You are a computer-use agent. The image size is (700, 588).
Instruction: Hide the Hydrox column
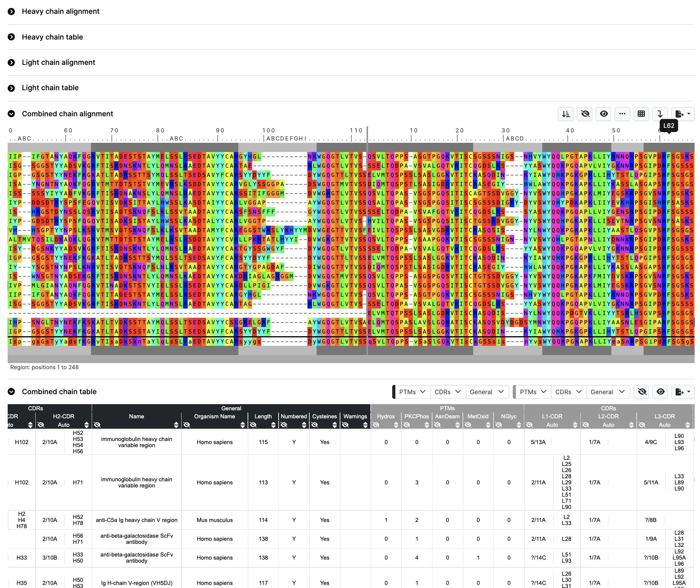[x=376, y=425]
